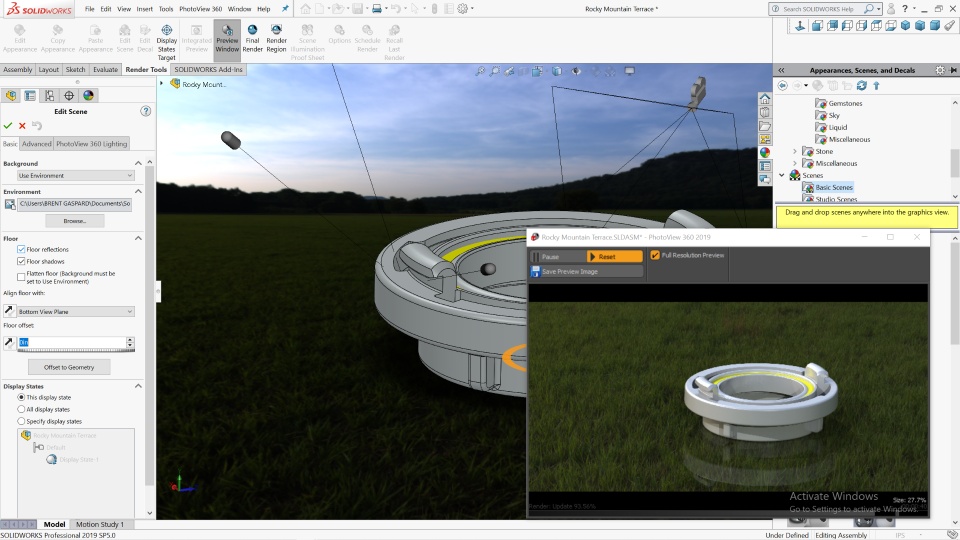Click Save Preview Image button

click(x=587, y=271)
